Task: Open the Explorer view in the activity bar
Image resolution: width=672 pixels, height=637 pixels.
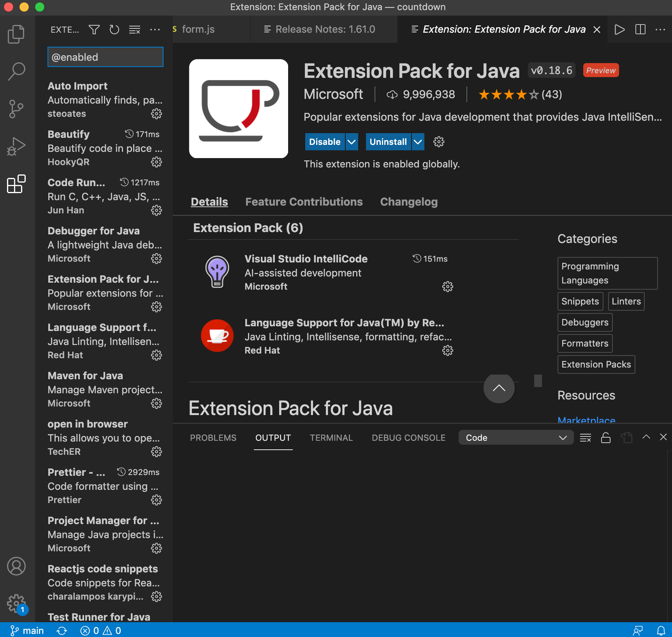Action: tap(16, 34)
